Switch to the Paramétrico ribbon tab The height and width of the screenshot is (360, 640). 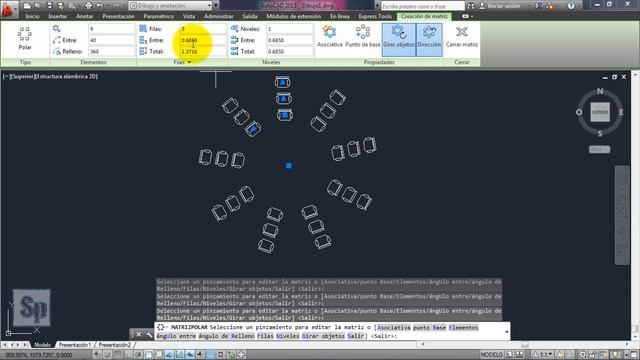click(x=159, y=16)
